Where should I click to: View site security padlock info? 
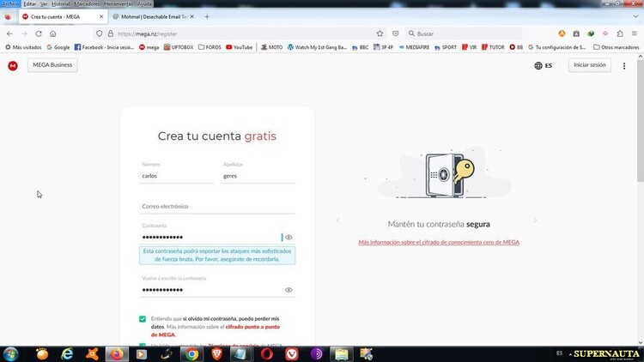111,33
